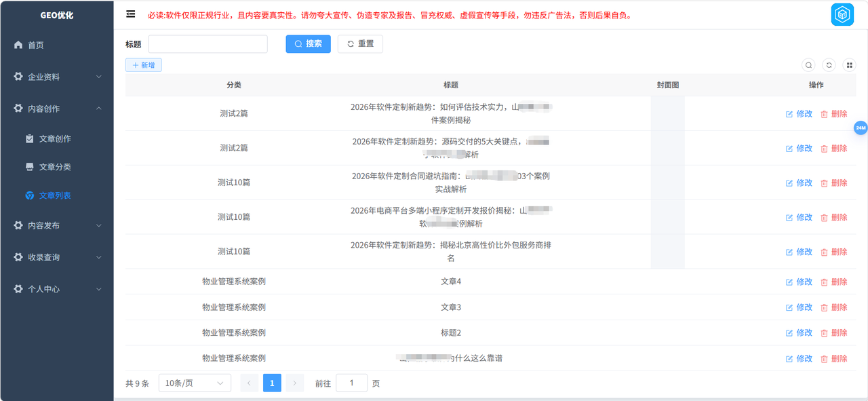The width and height of the screenshot is (868, 401).
Task: Click the 分类 column header
Action: point(234,85)
